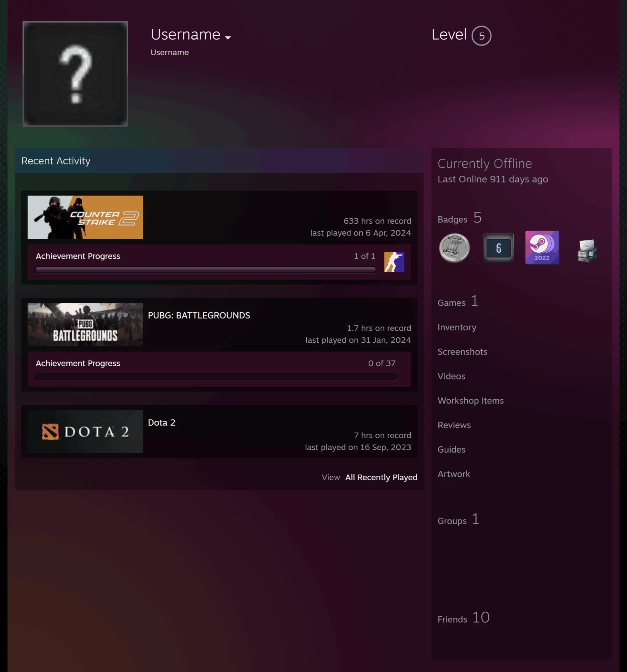Open the Videos page

(x=451, y=376)
